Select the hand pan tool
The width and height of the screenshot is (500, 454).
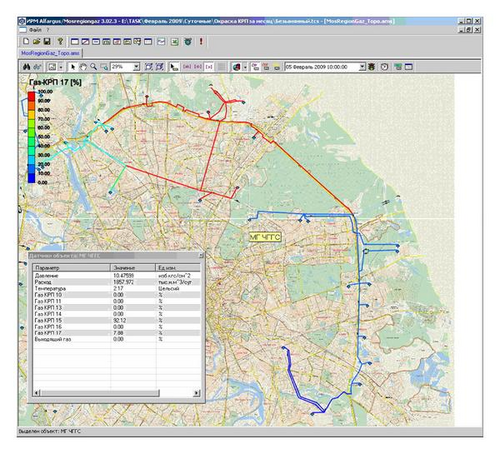[x=83, y=67]
